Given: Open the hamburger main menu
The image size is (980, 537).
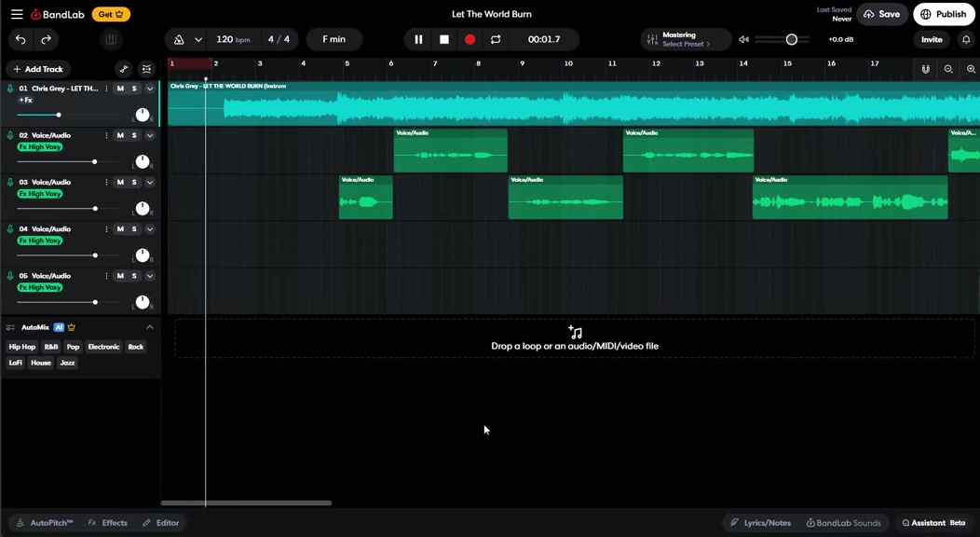Looking at the screenshot, I should tap(17, 14).
